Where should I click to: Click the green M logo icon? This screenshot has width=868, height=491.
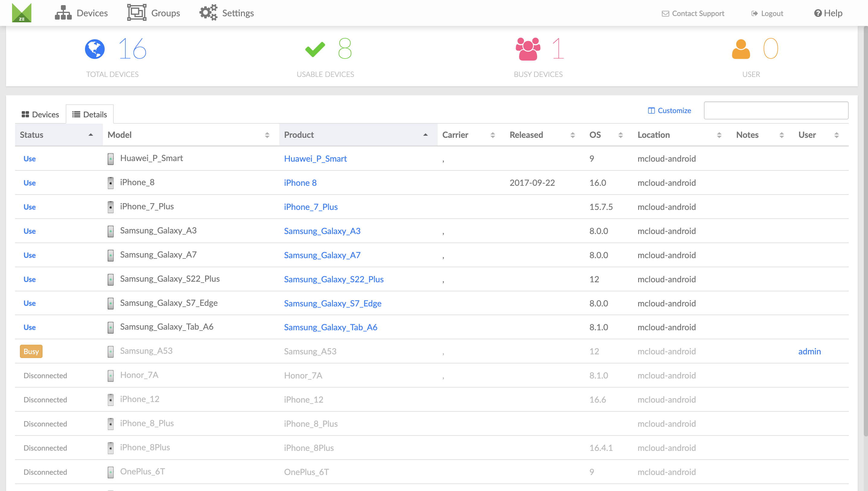tap(22, 13)
